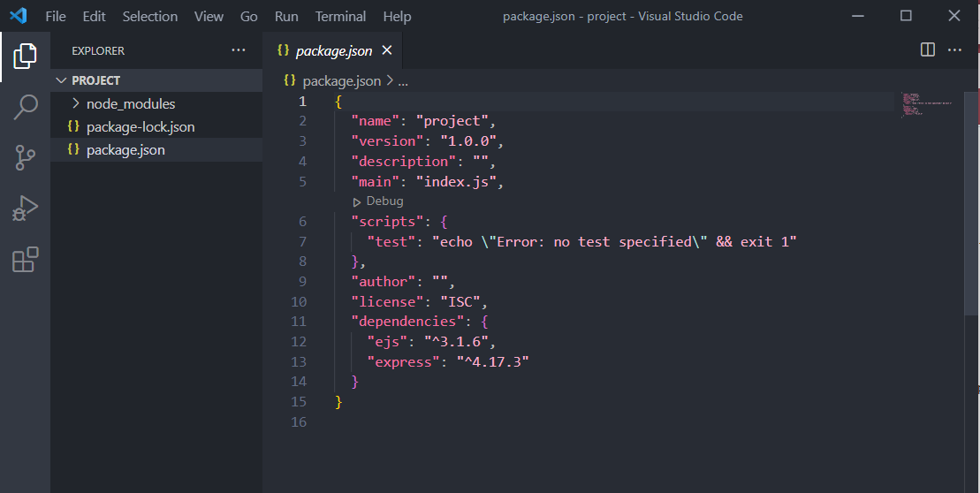Viewport: 980px width, 493px height.
Task: Click the "dependencies" key on line 11
Action: pyautogui.click(x=407, y=322)
